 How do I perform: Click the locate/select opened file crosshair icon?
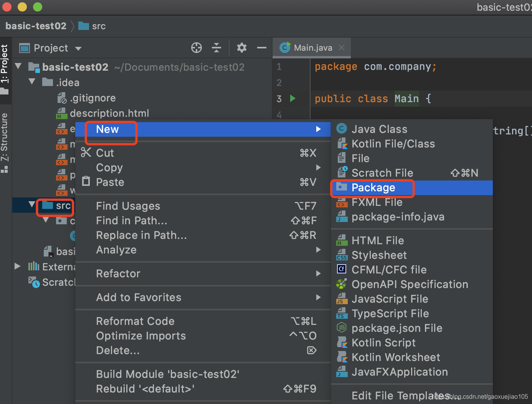197,48
